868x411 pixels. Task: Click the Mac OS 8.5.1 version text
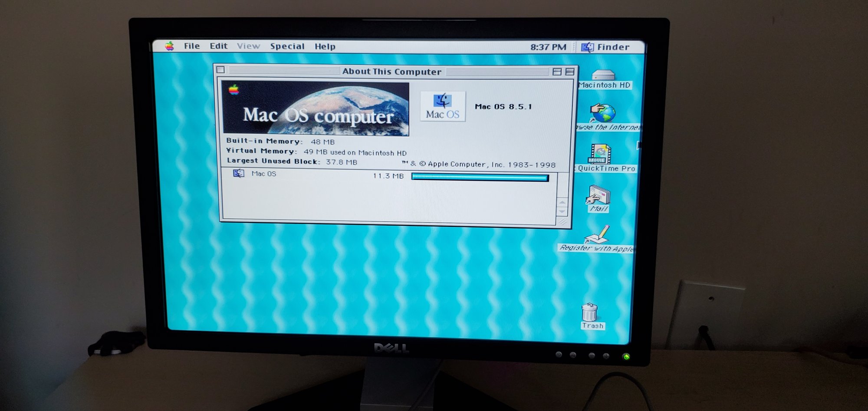point(503,106)
